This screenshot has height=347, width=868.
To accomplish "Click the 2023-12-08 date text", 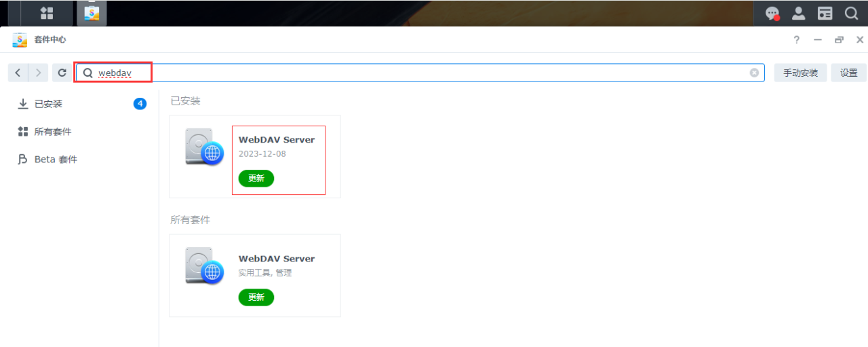I will (262, 154).
